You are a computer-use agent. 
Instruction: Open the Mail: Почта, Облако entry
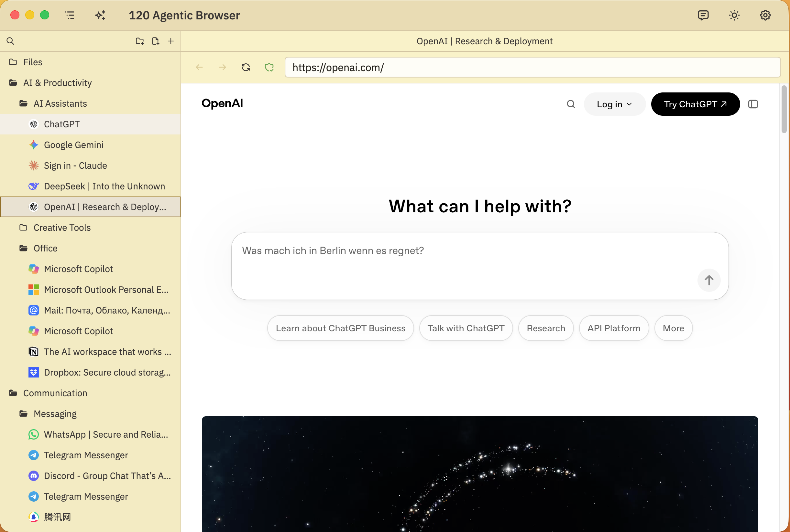pyautogui.click(x=90, y=311)
